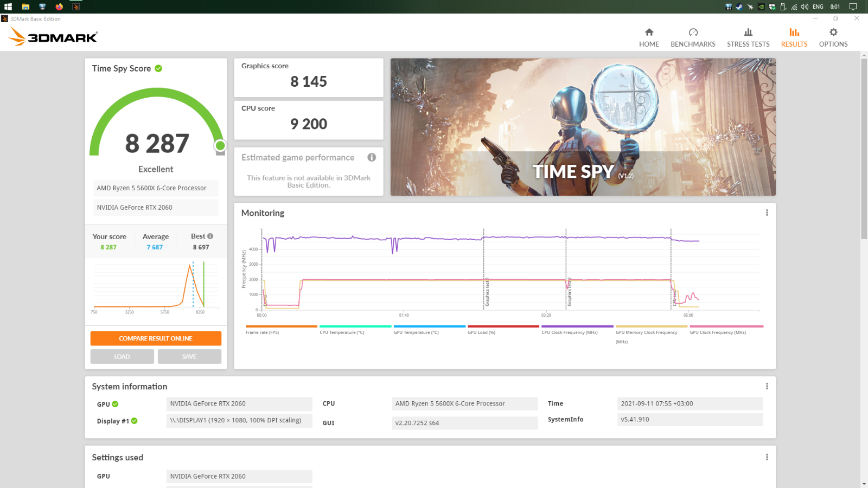The height and width of the screenshot is (488, 868).
Task: Click the Time value 2021-09-11 07:55 field
Action: [x=690, y=403]
